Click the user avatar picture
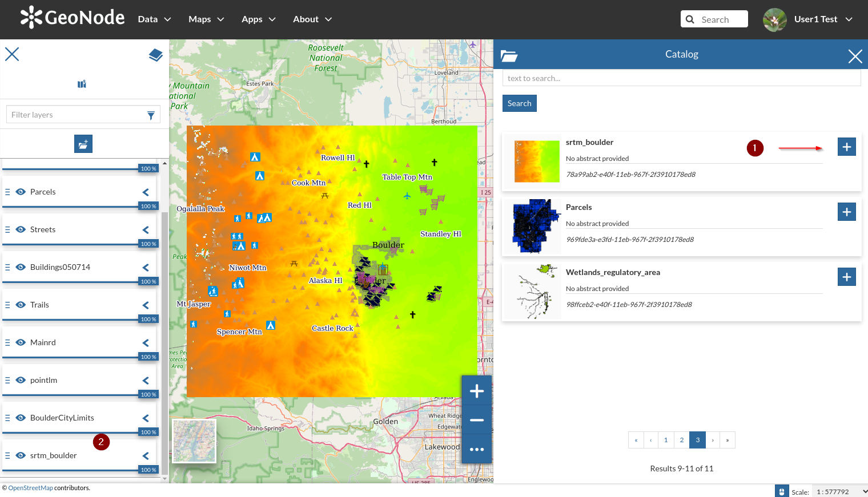 tap(774, 19)
